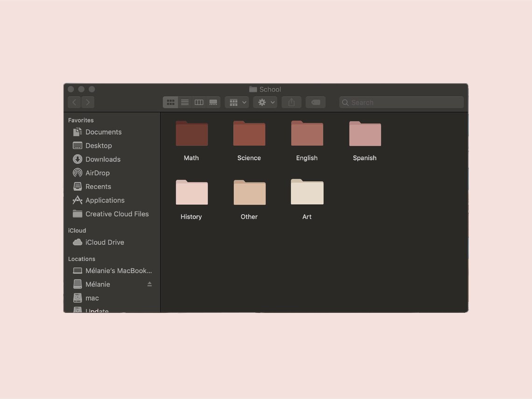Open the grouping options dropdown
The width and height of the screenshot is (532, 399).
[x=237, y=102]
